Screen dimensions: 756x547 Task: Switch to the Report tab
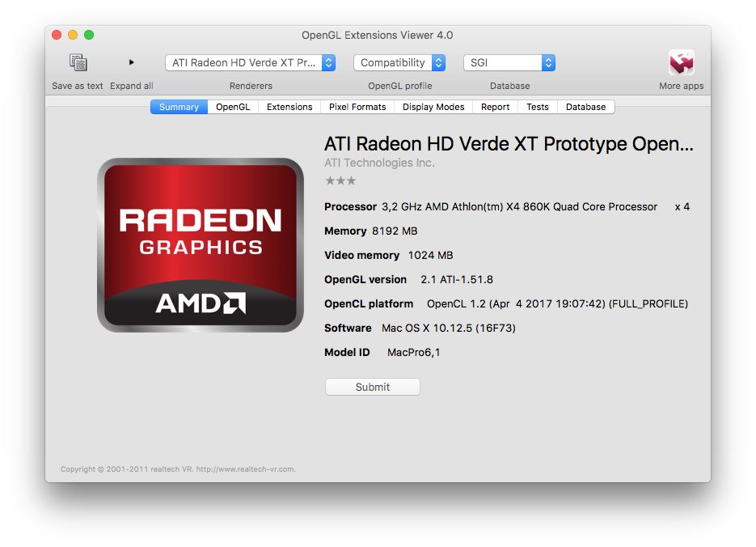pos(495,107)
